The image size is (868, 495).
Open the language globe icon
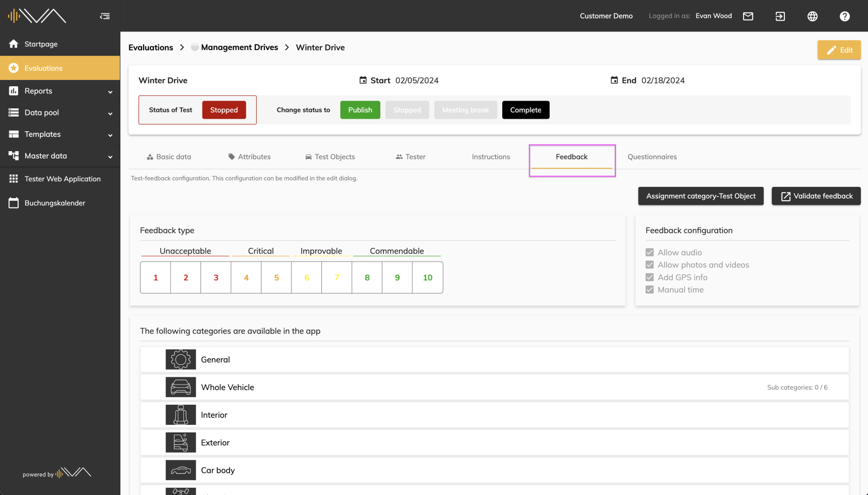coord(813,16)
